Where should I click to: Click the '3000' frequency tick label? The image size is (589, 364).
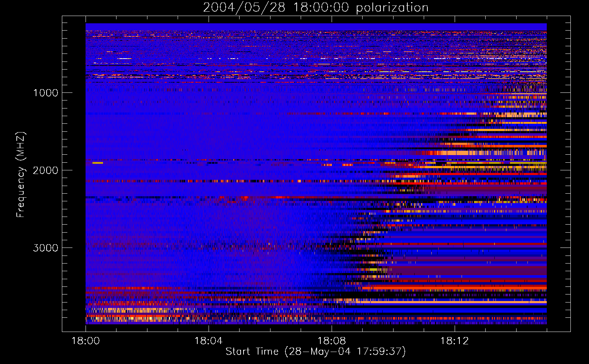pyautogui.click(x=46, y=248)
